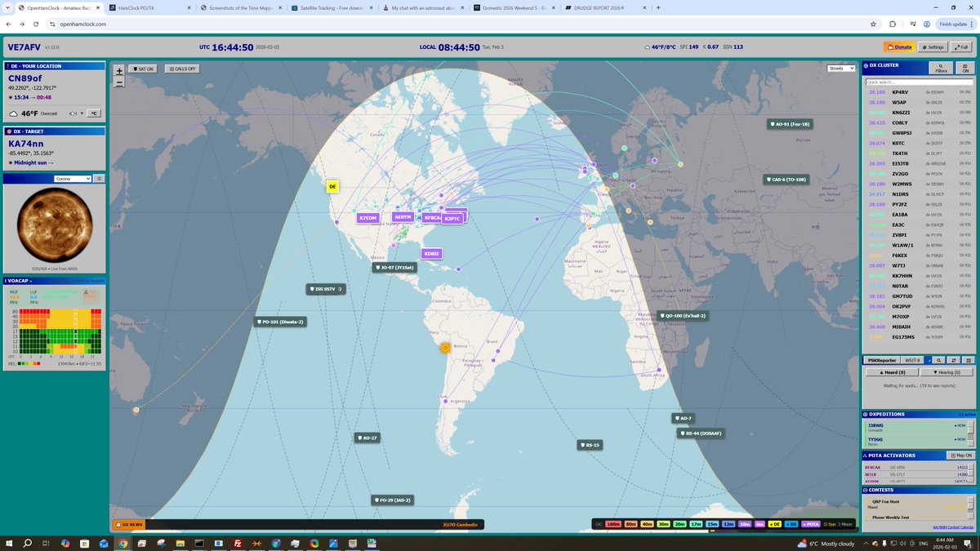Select the PO-101 (Diwata-2) satellite marker
This screenshot has height=551, width=980.
279,322
